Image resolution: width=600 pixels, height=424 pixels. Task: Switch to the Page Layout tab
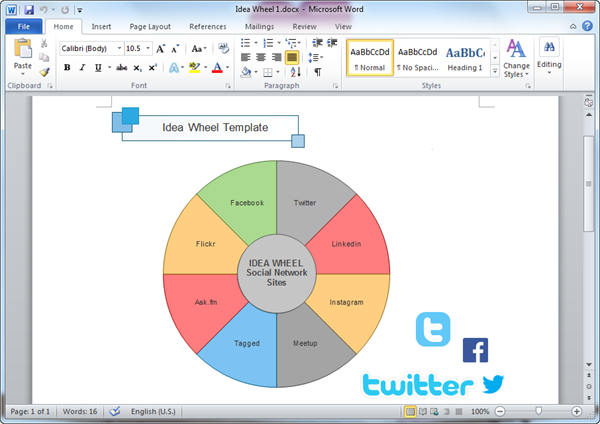(x=150, y=26)
